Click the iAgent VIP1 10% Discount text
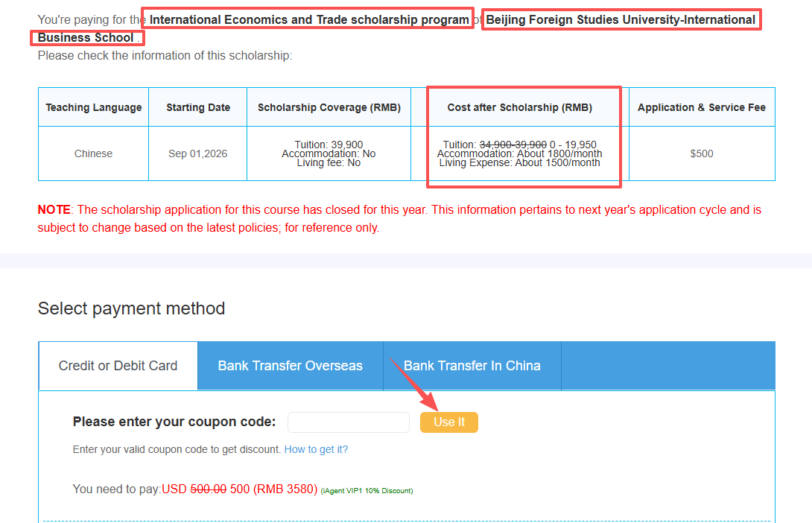Viewport: 812px width, 523px height. (367, 490)
